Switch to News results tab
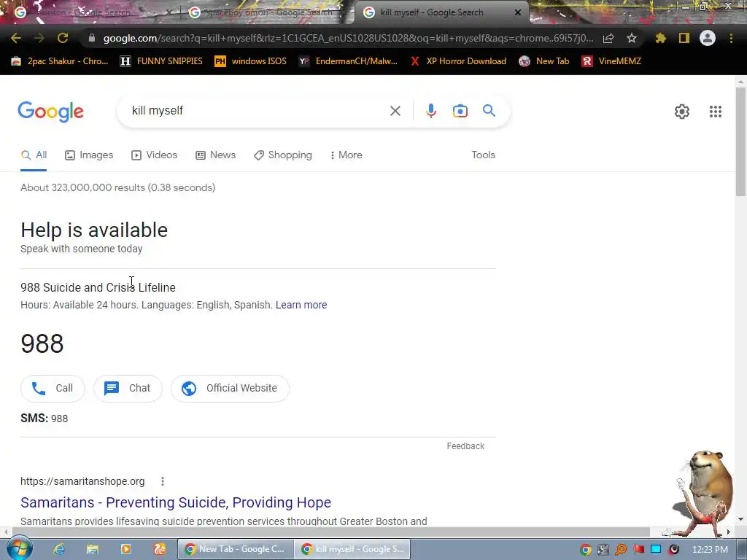747x560 pixels. (216, 155)
